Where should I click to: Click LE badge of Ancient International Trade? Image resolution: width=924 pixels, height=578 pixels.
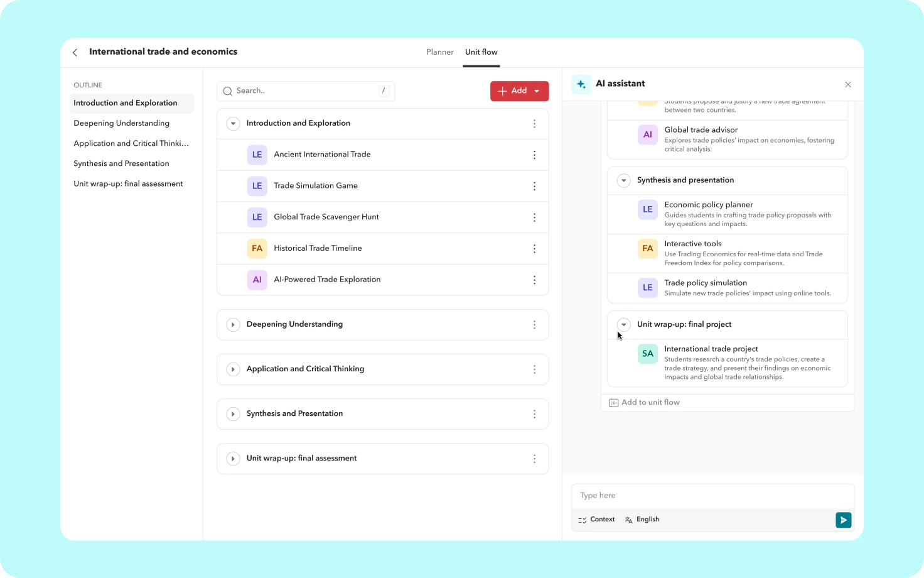click(257, 155)
